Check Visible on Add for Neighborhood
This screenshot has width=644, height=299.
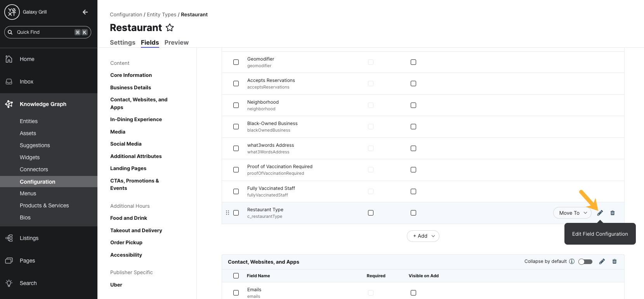tap(413, 105)
